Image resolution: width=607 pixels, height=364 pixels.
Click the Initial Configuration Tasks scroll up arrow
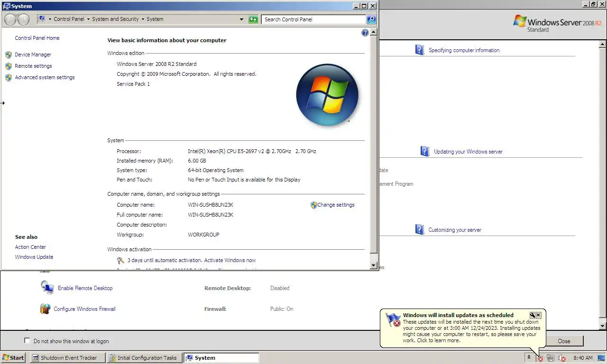pos(603,44)
